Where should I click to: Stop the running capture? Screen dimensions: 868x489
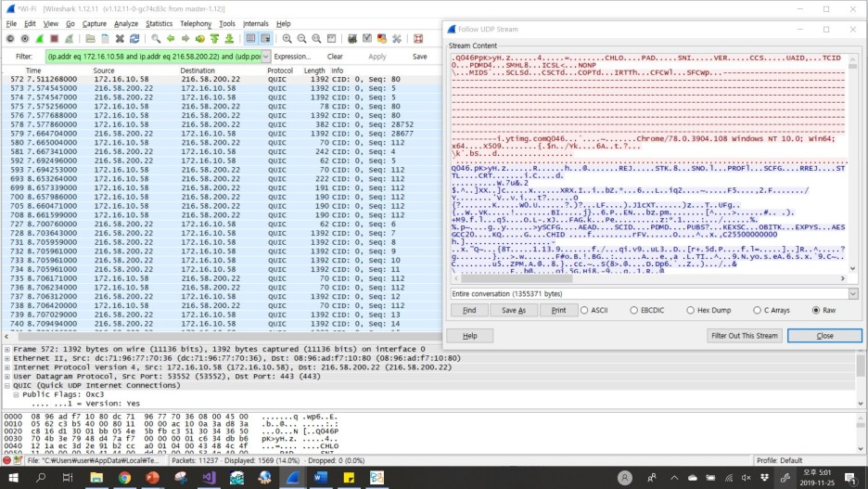click(54, 39)
